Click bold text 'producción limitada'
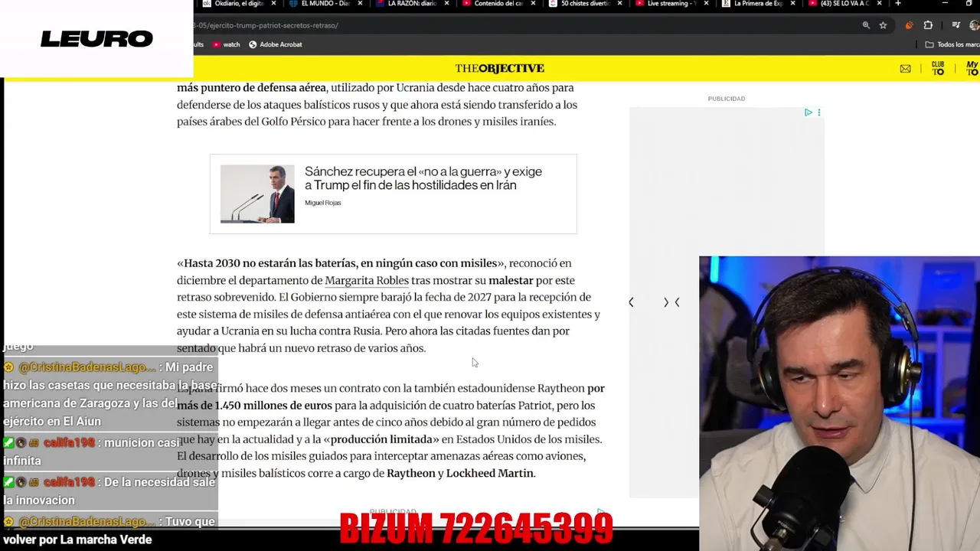The height and width of the screenshot is (551, 980). 381,439
